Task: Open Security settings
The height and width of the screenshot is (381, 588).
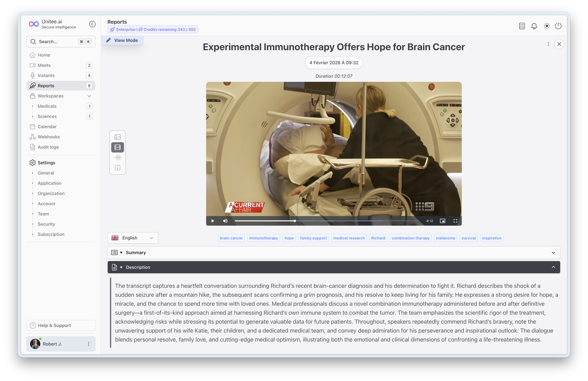Action: pyautogui.click(x=46, y=224)
